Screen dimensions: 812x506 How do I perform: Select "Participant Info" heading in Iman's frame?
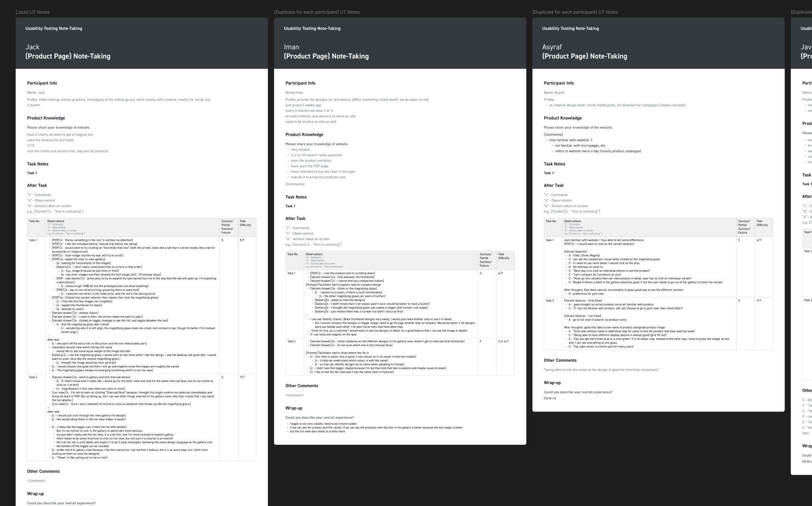point(300,83)
